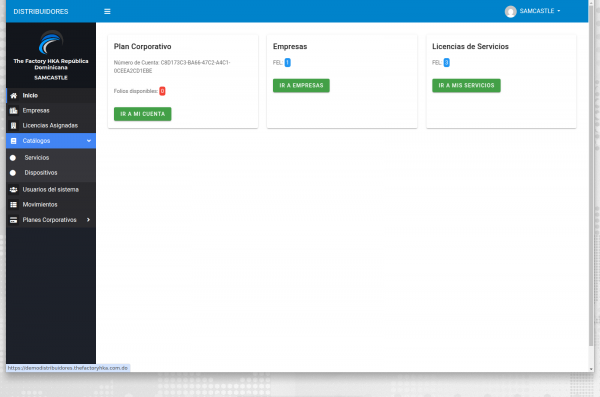
Task: Open Movimientos menu item
Action: point(51,205)
